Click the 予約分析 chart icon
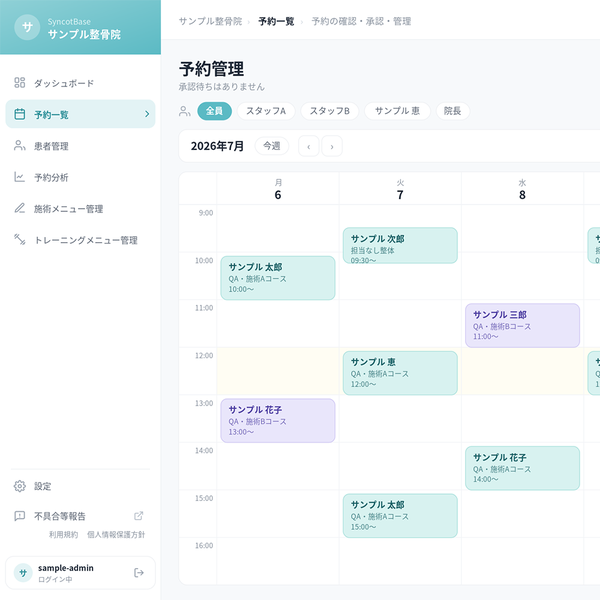 point(20,177)
